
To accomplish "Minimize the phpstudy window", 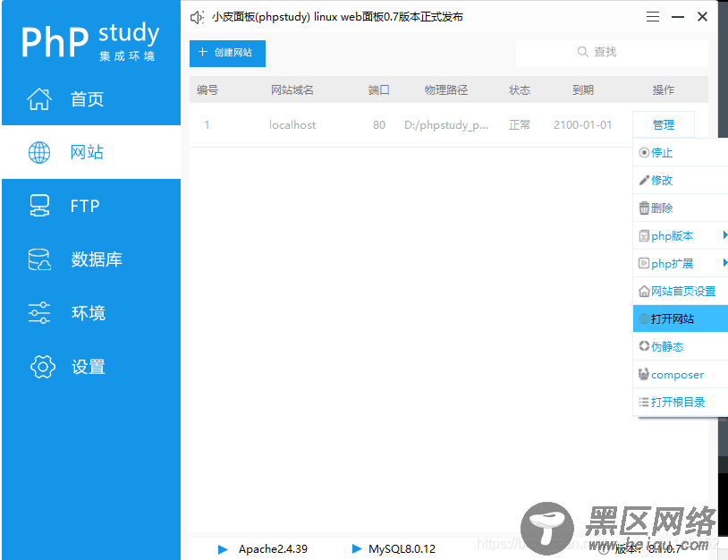I will tap(678, 17).
